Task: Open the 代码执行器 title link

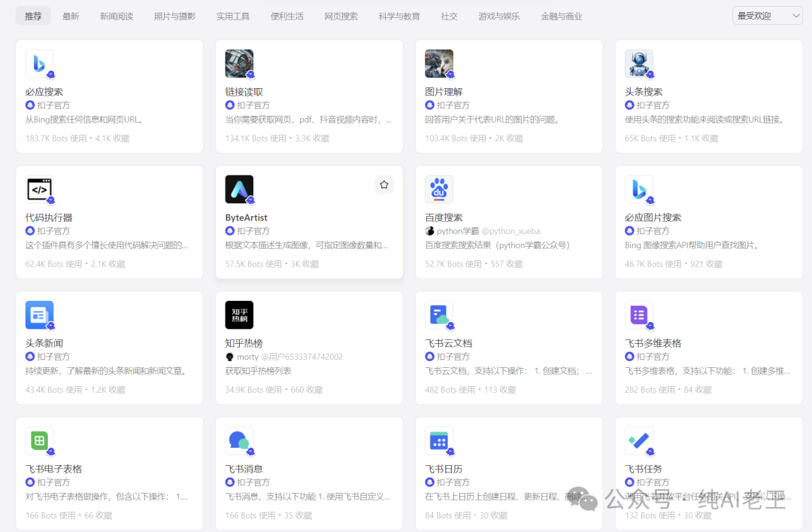Action: coord(49,217)
